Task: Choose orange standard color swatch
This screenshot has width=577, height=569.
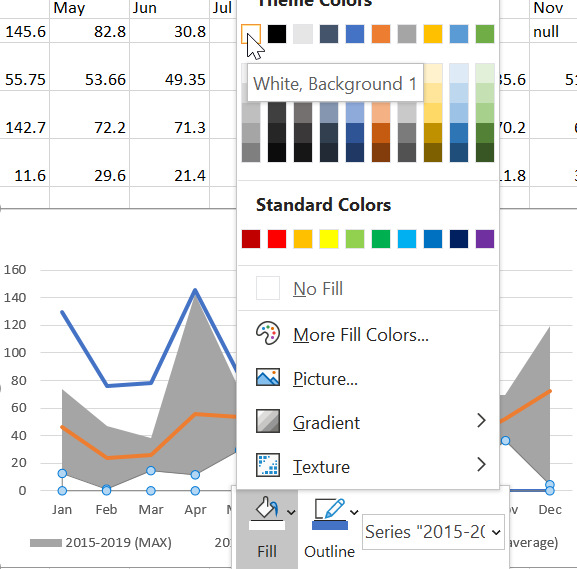Action: pos(303,239)
